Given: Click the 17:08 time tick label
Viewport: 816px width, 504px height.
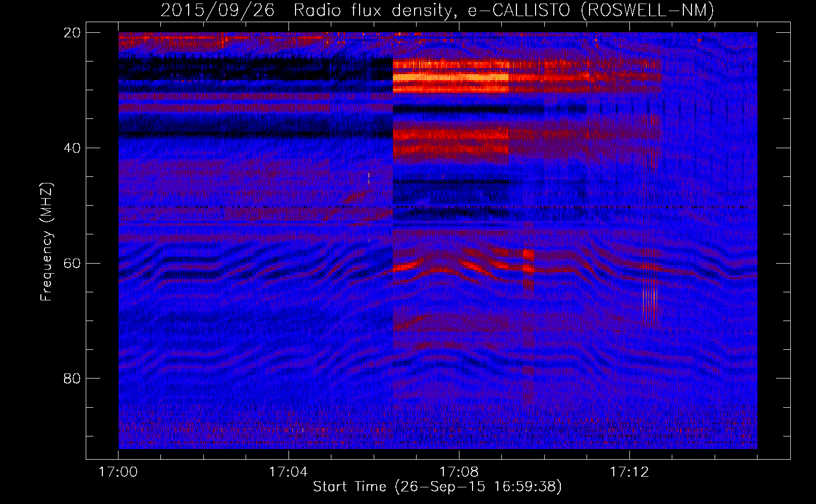Looking at the screenshot, I should [x=459, y=472].
